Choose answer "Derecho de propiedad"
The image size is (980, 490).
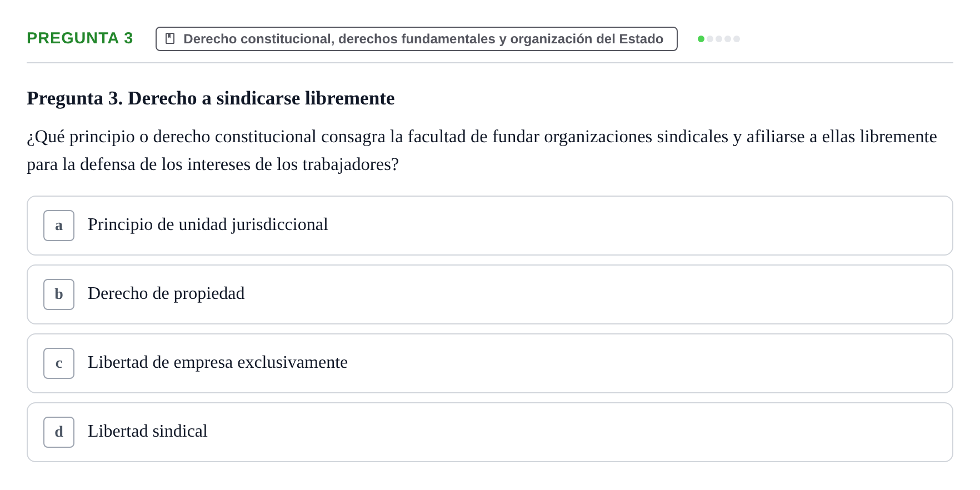(x=490, y=294)
